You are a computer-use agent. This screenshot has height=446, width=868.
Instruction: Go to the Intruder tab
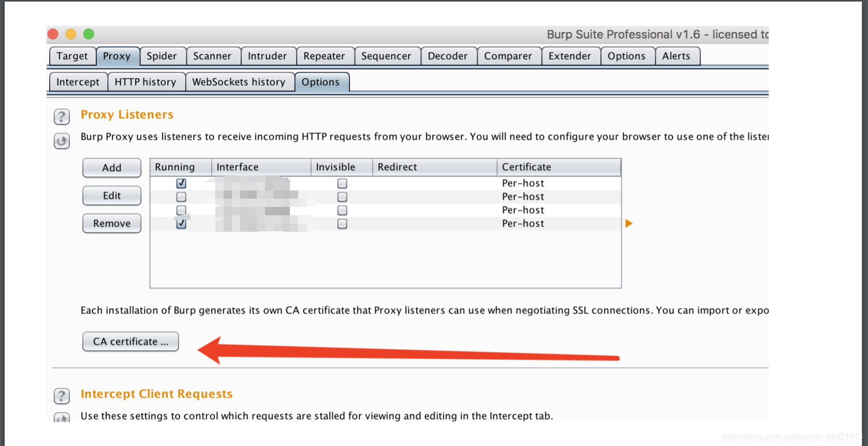click(268, 56)
